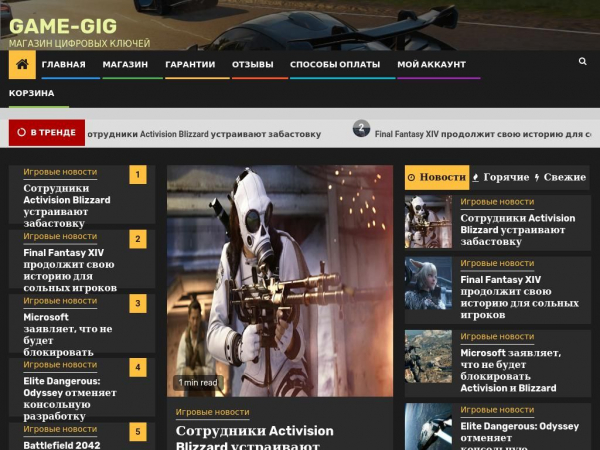Click the GAME-GIG site title
The image size is (600, 450).
click(x=63, y=26)
